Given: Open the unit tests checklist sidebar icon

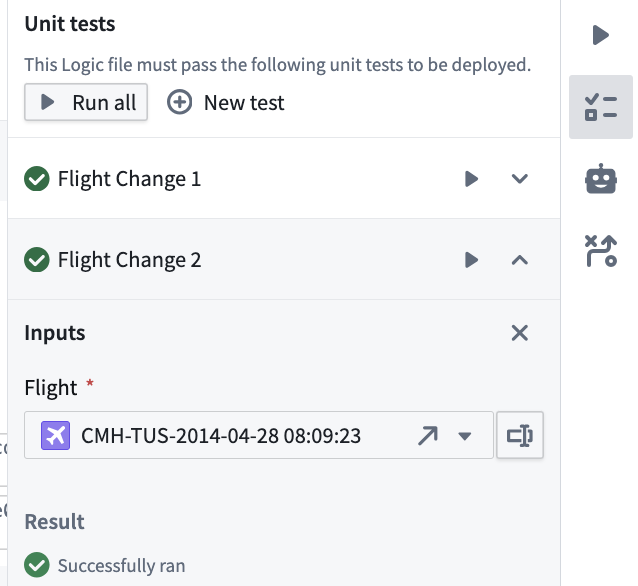Looking at the screenshot, I should (601, 107).
